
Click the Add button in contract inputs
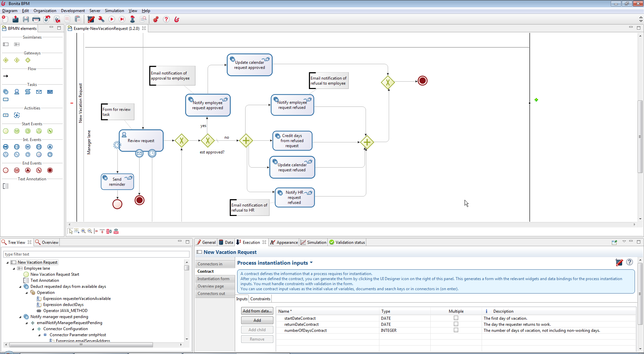click(257, 320)
